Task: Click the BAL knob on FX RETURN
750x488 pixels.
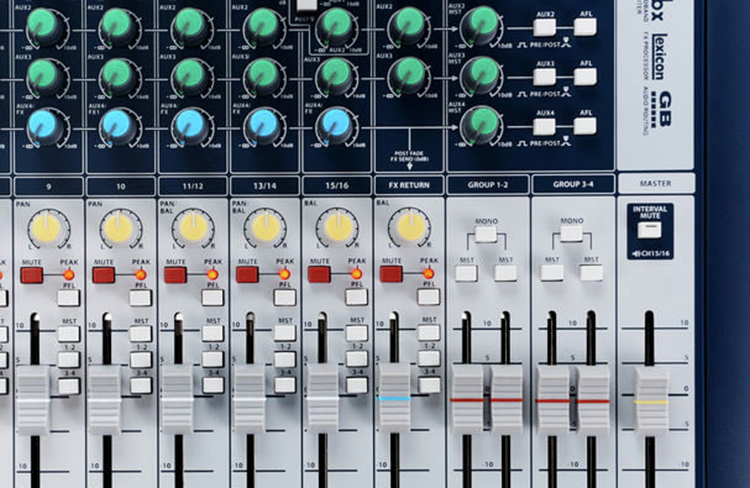Action: pos(409,227)
